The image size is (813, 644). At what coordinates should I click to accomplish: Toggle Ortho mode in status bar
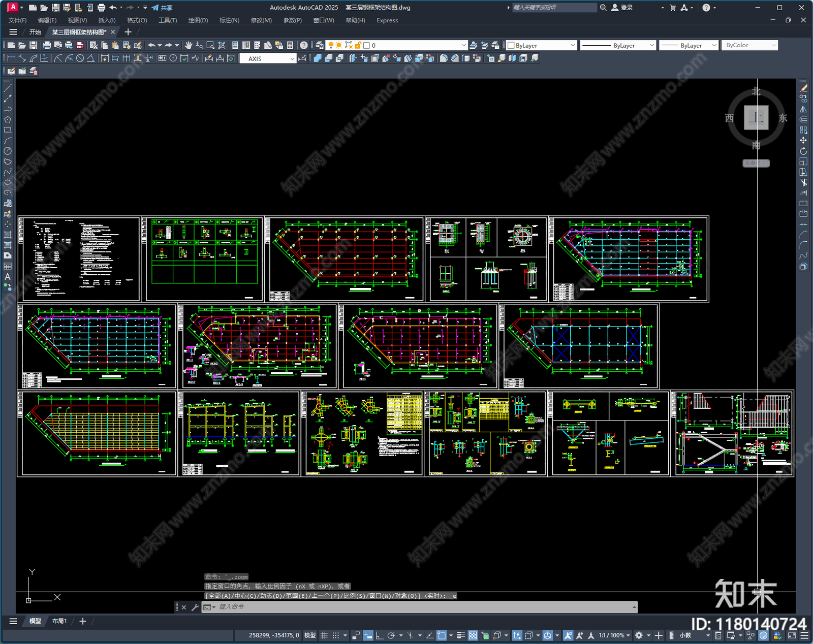pos(379,635)
